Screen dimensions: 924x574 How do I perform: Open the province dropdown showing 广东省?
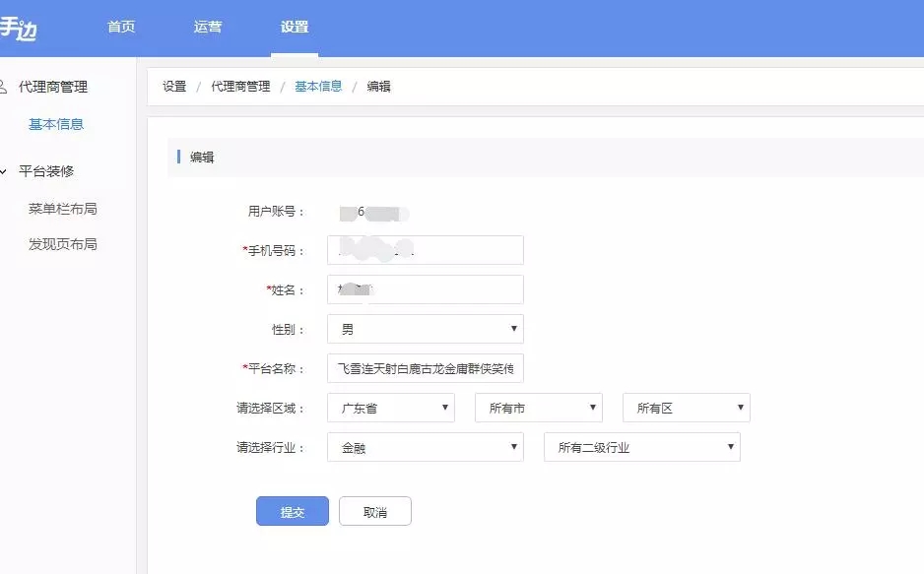391,408
